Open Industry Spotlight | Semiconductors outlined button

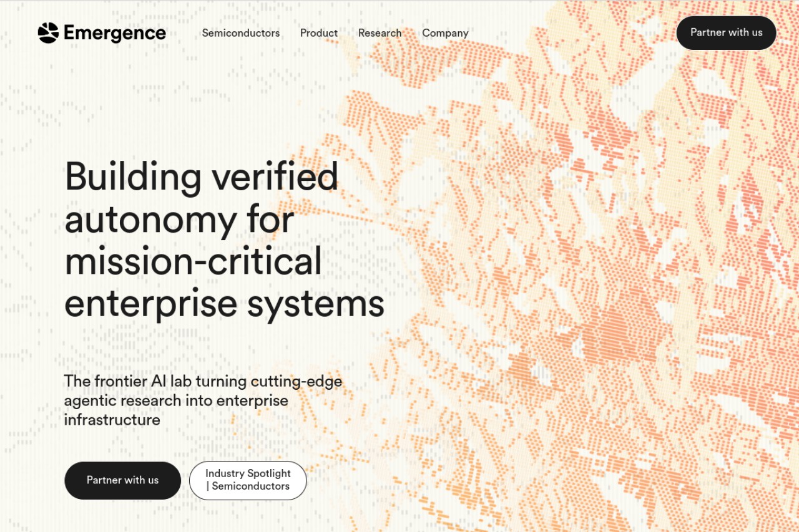248,480
